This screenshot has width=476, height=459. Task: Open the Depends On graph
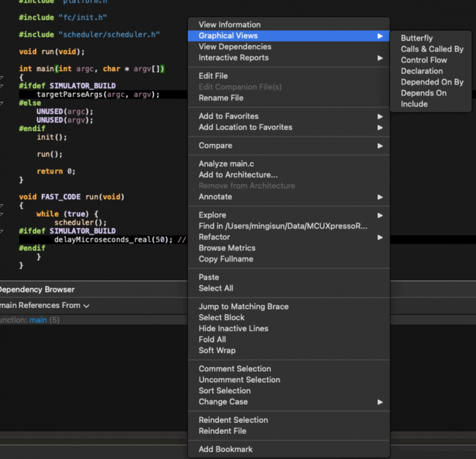[x=423, y=93]
